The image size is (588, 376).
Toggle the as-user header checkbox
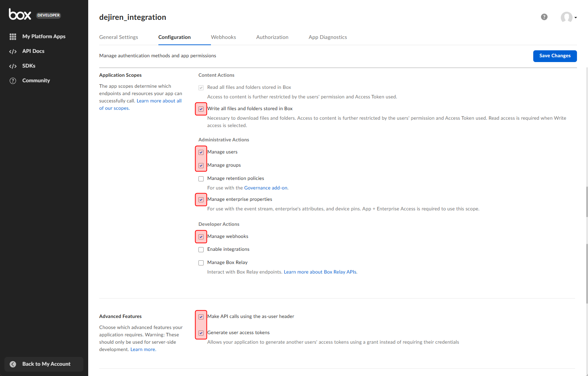201,317
